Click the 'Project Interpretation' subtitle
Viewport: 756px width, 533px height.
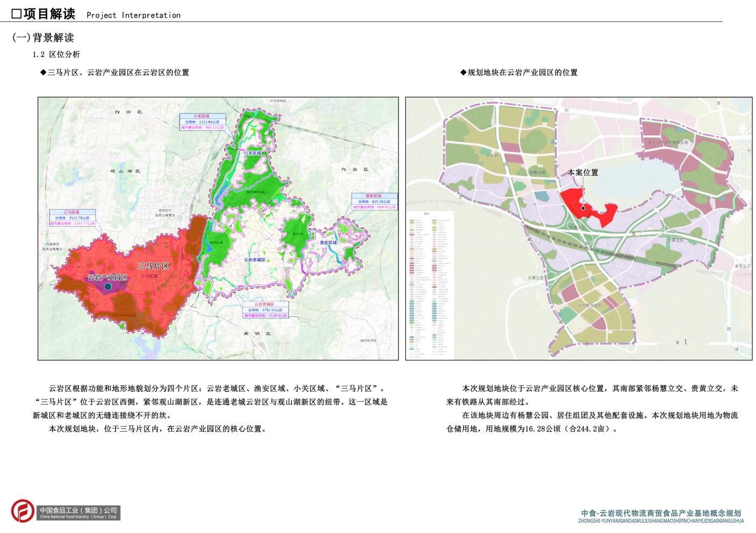point(134,15)
